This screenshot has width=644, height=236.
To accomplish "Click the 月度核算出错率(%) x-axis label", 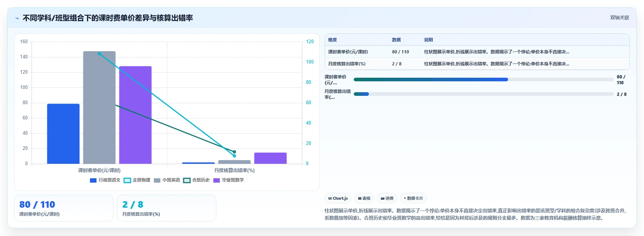I will click(234, 170).
